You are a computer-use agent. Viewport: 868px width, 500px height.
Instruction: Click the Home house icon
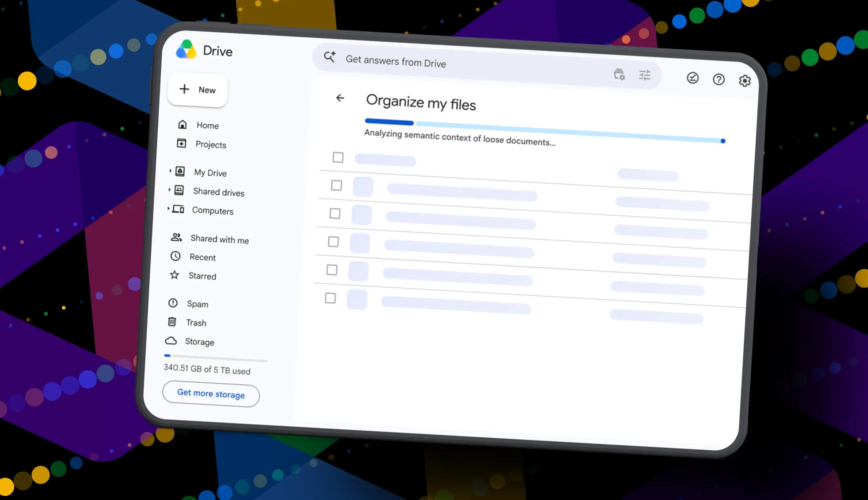point(182,124)
